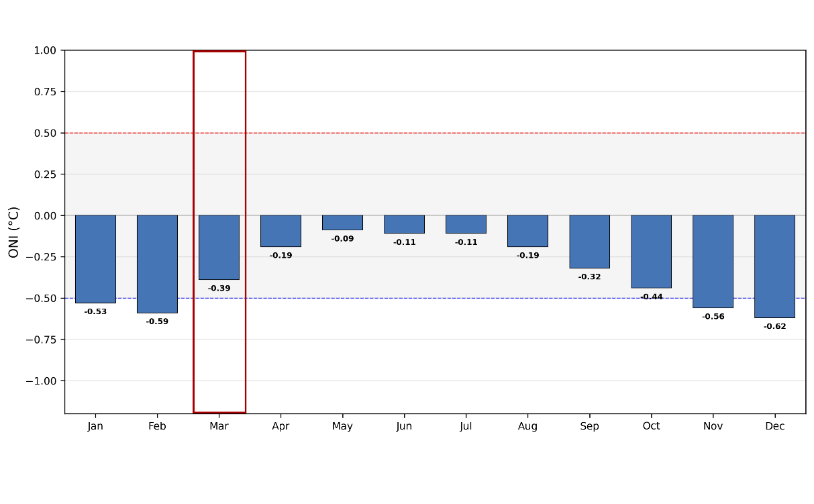Click the December bar
This screenshot has height=504, width=814.
[774, 266]
